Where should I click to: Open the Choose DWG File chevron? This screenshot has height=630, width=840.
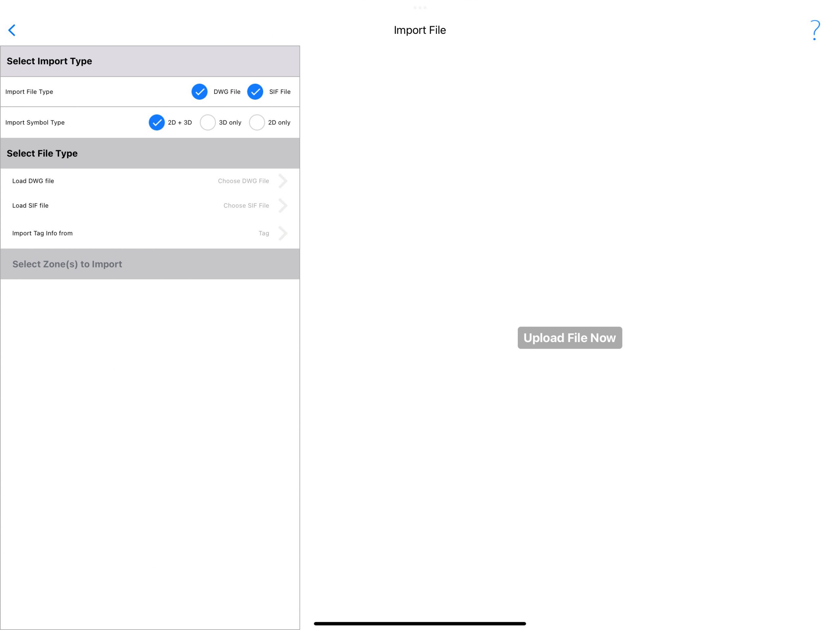point(283,181)
